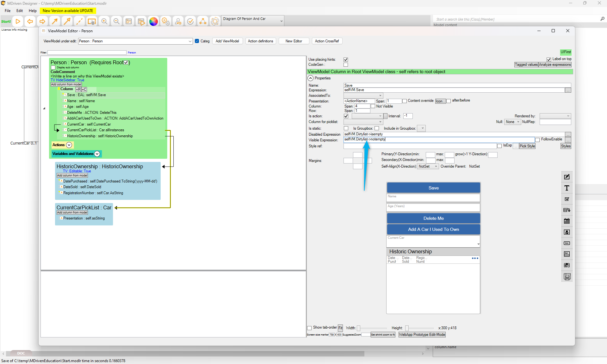The image size is (607, 364).
Task: Click the zoom in magnifier icon
Action: pos(104,22)
